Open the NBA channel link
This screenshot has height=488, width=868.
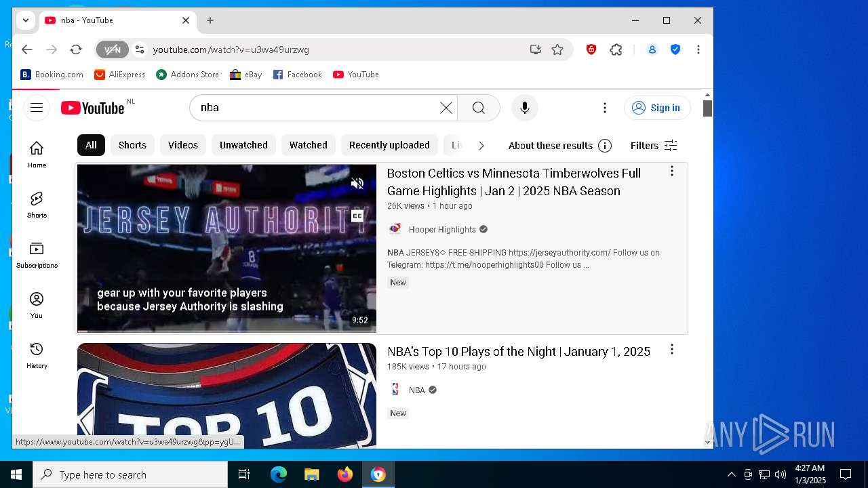(417, 390)
